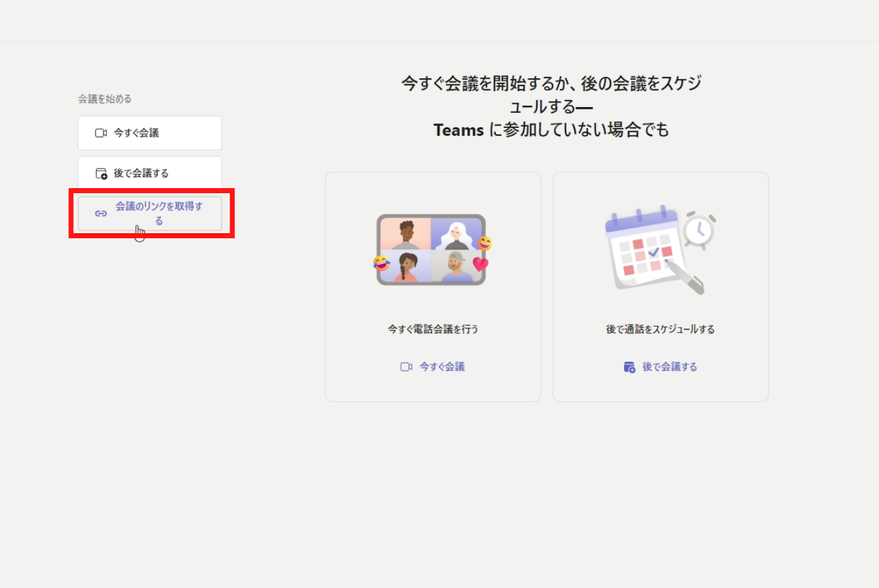
Task: Click the laughing emoji left of the video grid
Action: pos(381,263)
